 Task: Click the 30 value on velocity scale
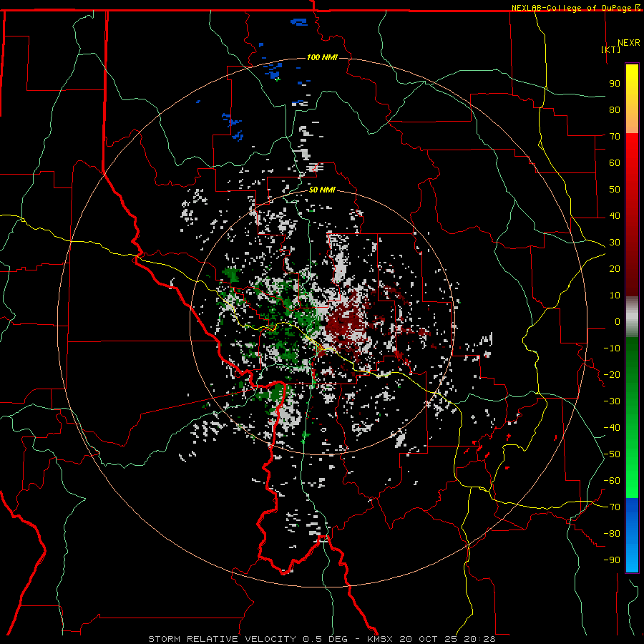point(615,243)
